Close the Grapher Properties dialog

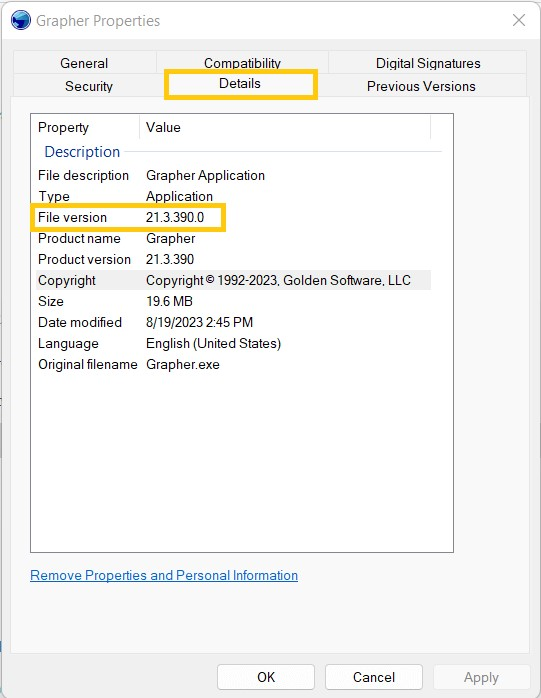pyautogui.click(x=519, y=20)
